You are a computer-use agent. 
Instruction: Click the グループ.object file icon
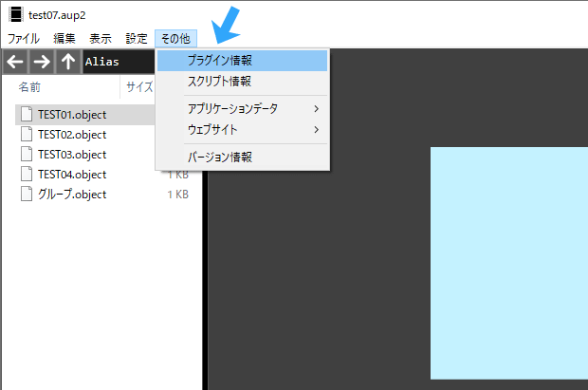pos(27,195)
